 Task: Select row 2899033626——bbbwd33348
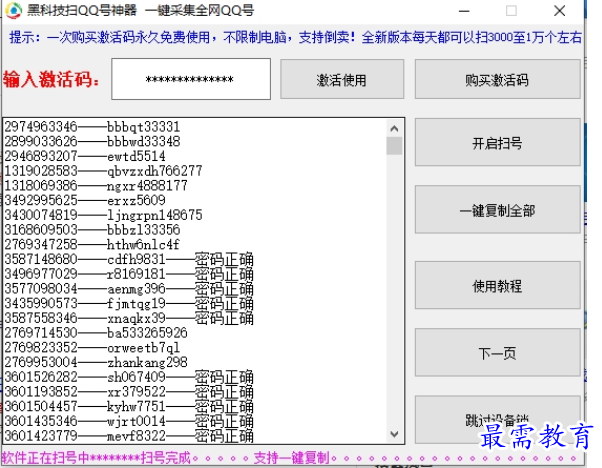coord(92,141)
